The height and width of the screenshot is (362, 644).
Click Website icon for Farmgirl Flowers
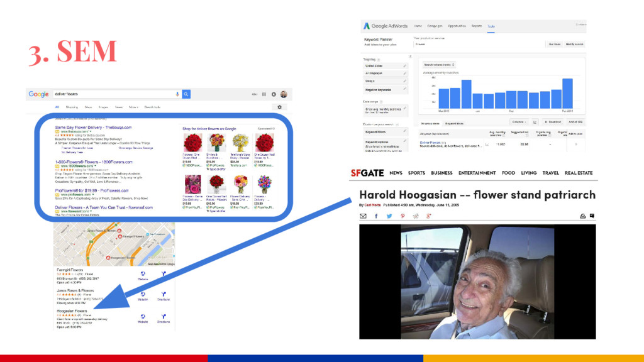143,275
